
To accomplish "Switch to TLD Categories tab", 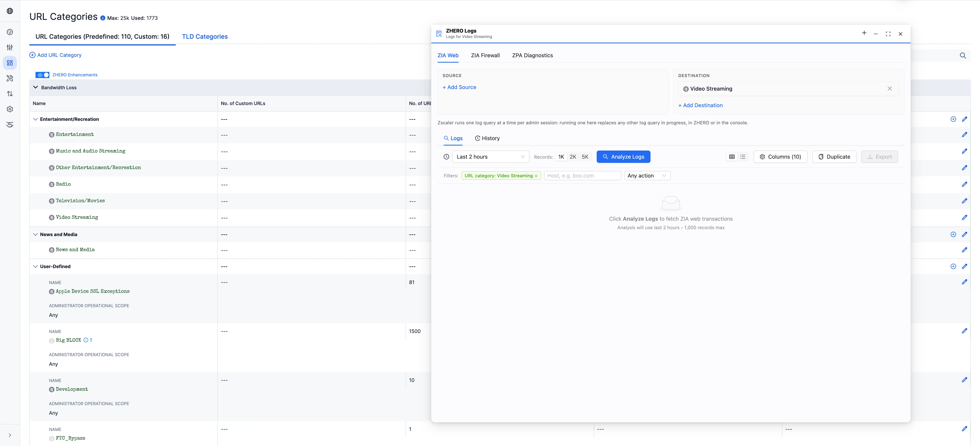I will coord(205,36).
